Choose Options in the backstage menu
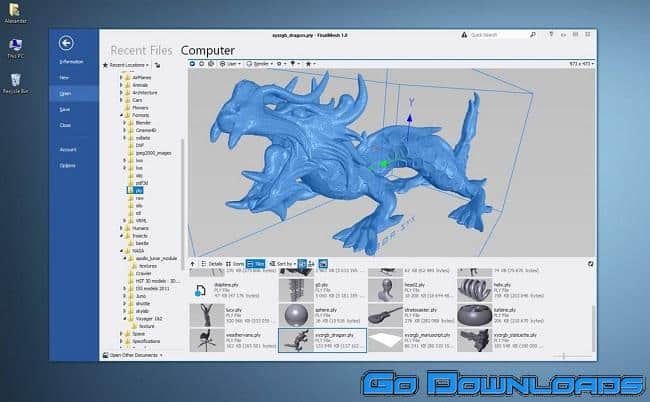 tap(67, 165)
